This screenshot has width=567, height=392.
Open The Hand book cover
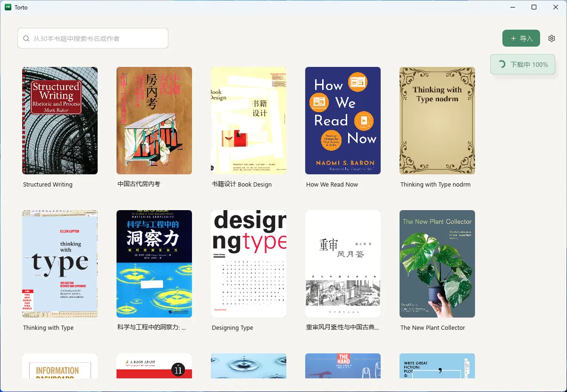[x=343, y=366]
